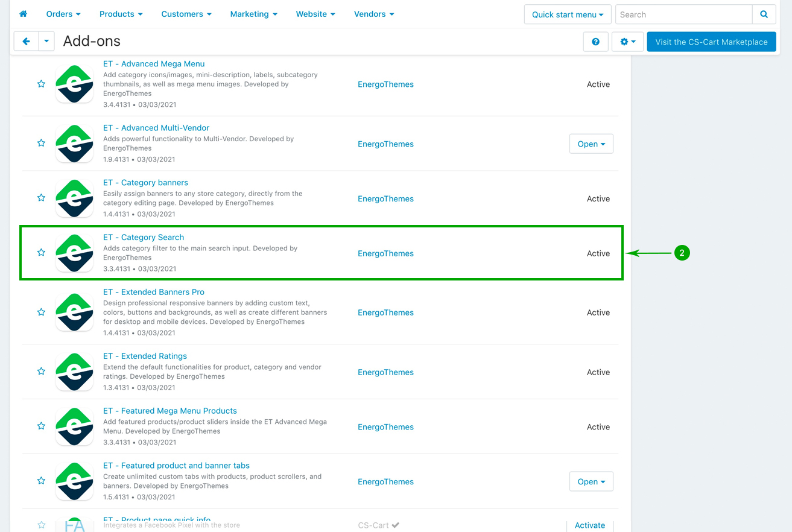This screenshot has width=792, height=532.
Task: Click the ET - Advanced Mega Menu logo
Action: click(74, 84)
